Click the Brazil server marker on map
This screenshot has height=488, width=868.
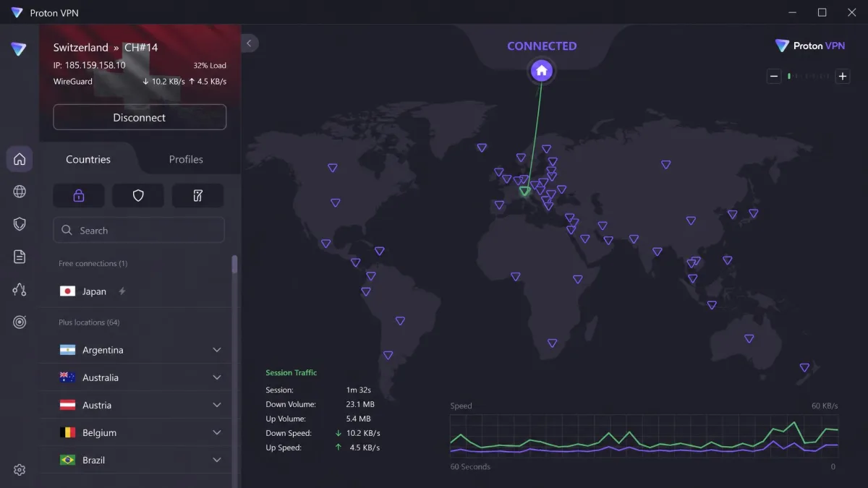[x=400, y=320]
